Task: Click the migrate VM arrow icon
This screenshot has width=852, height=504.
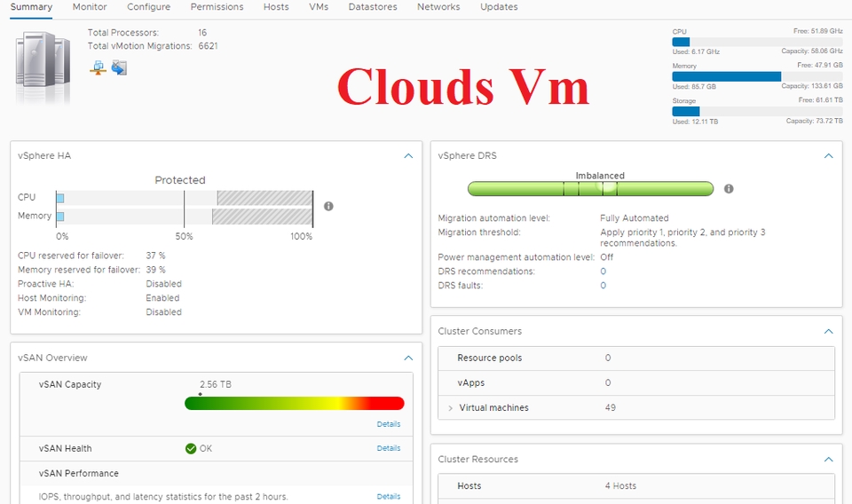Action: pos(119,68)
